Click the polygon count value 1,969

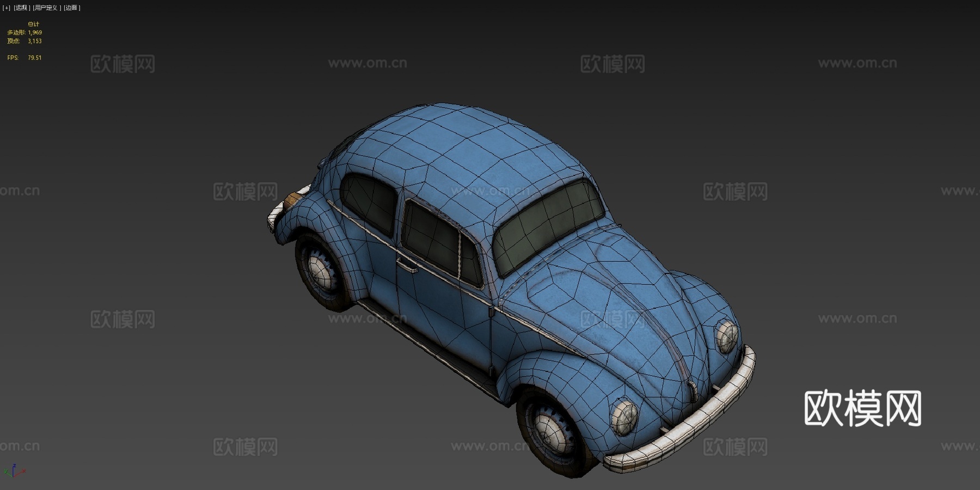point(35,33)
